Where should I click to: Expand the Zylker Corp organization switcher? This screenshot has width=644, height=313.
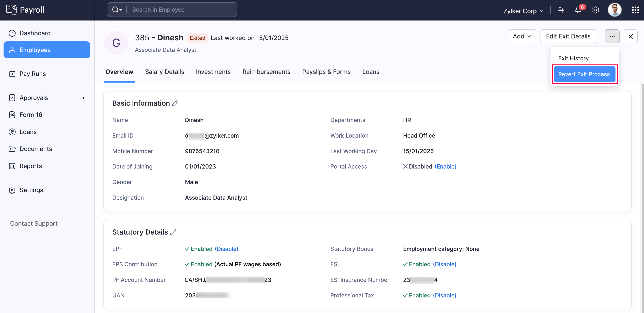pos(523,11)
